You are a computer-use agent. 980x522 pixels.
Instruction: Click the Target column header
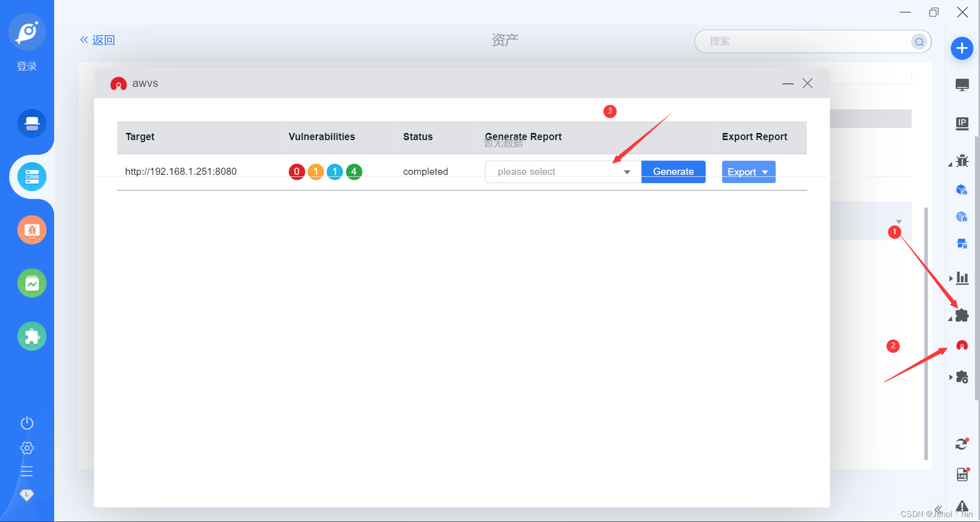coord(140,137)
